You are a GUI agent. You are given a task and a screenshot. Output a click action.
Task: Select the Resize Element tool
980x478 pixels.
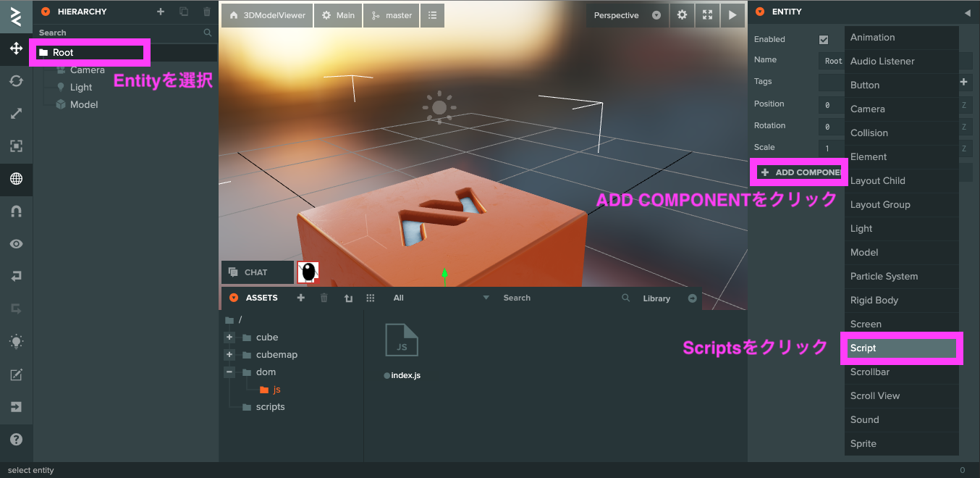pyautogui.click(x=16, y=146)
